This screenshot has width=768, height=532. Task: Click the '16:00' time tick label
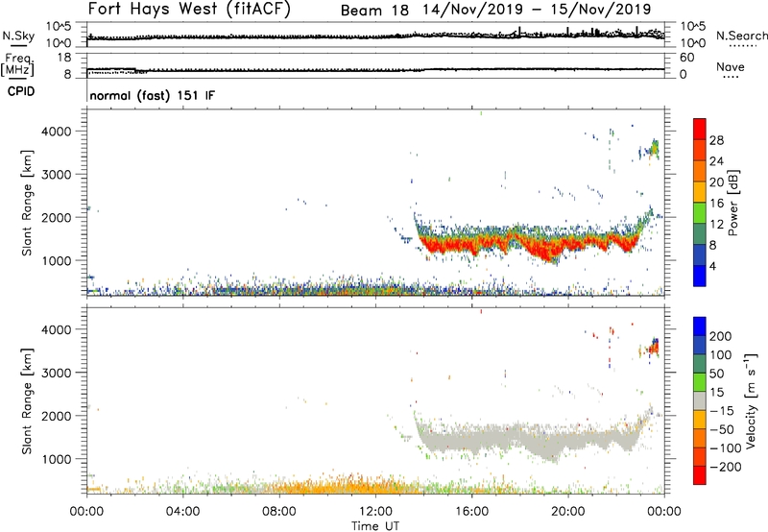coord(471,512)
